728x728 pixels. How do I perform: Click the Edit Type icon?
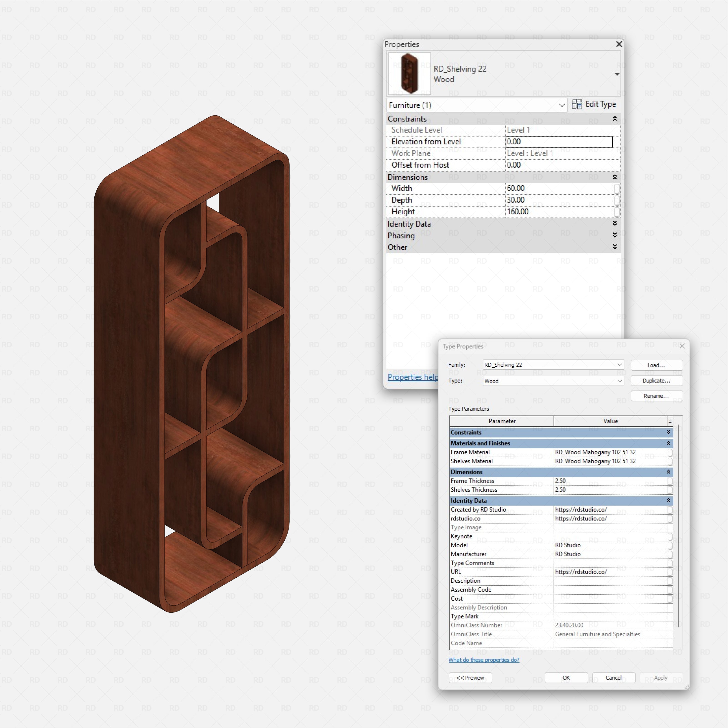[576, 104]
